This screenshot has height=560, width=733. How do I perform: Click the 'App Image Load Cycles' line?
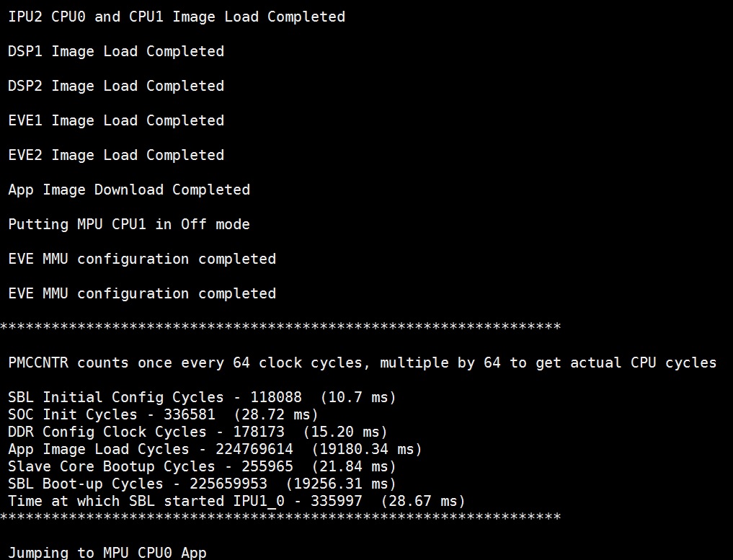215,449
